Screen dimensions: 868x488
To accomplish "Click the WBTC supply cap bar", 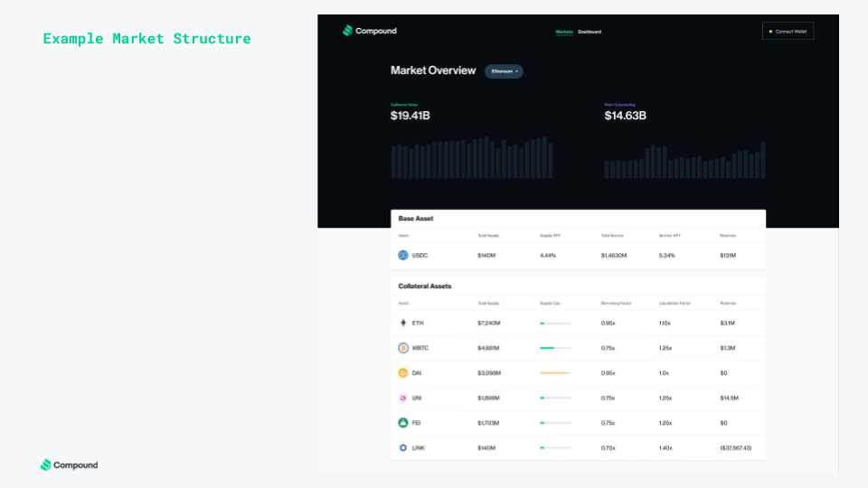I will tap(555, 348).
